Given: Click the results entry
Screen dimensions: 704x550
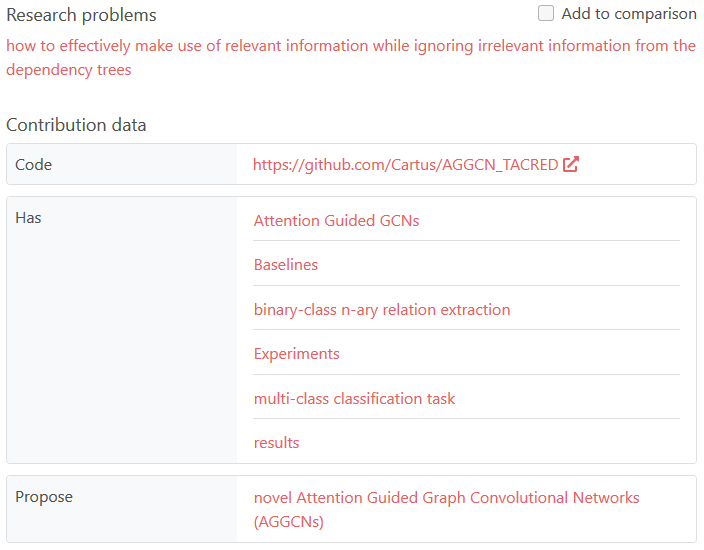Looking at the screenshot, I should coord(277,443).
